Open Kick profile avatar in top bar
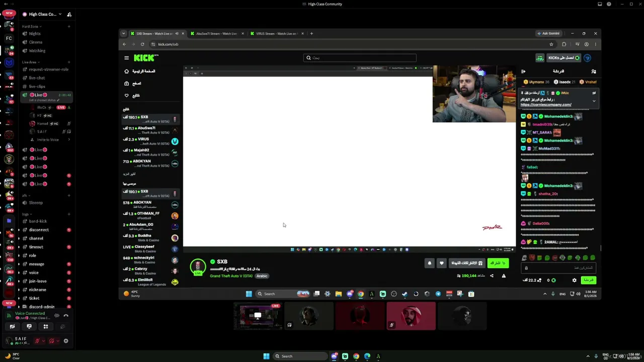Screen dimensions: 644x362 [587, 58]
